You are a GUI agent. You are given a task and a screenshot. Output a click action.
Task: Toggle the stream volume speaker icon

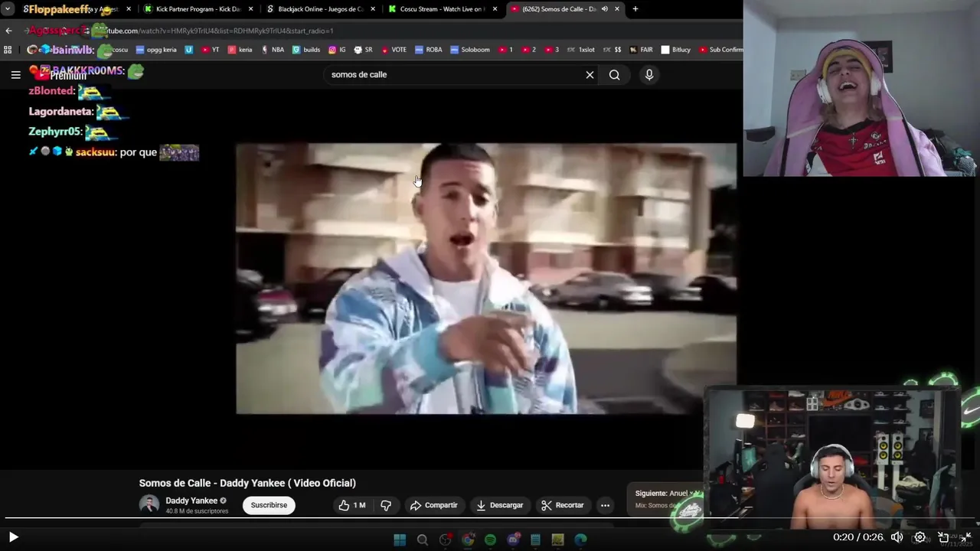click(x=897, y=537)
